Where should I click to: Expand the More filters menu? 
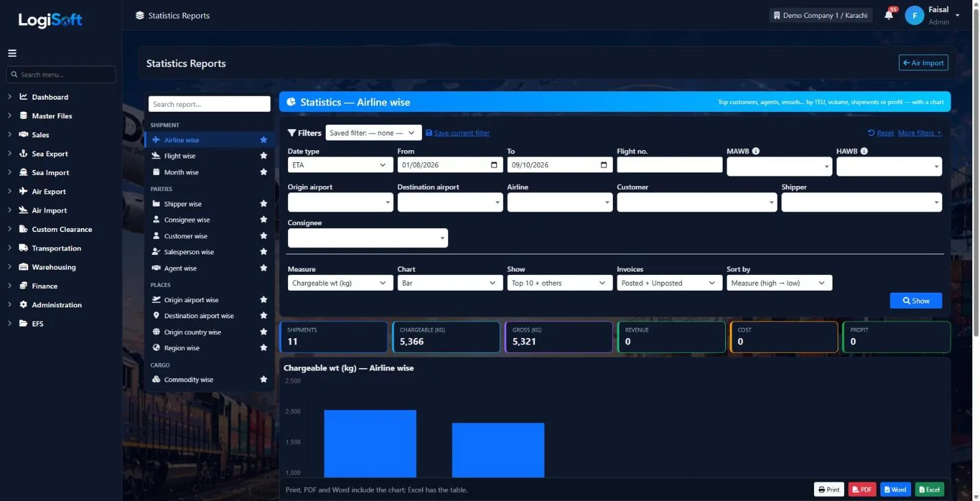click(x=920, y=133)
